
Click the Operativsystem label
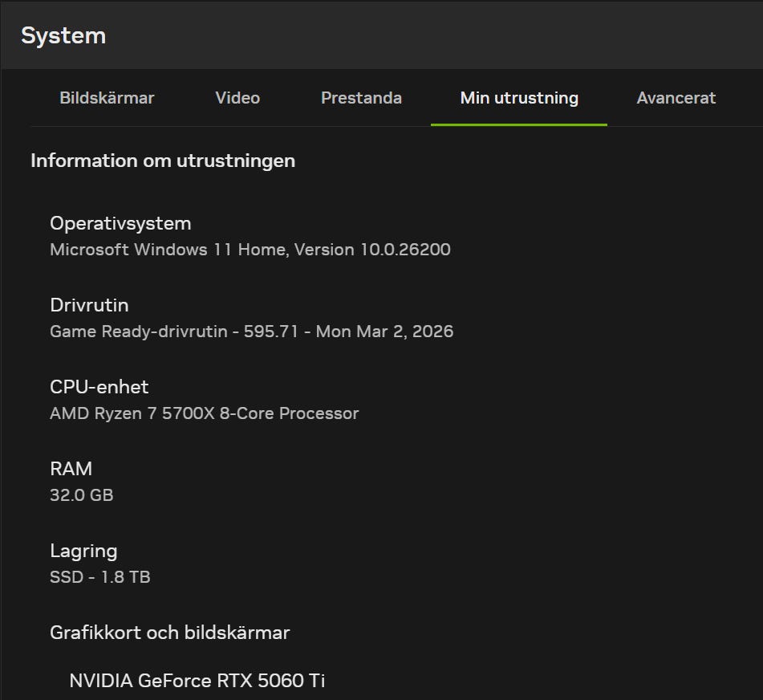(120, 223)
